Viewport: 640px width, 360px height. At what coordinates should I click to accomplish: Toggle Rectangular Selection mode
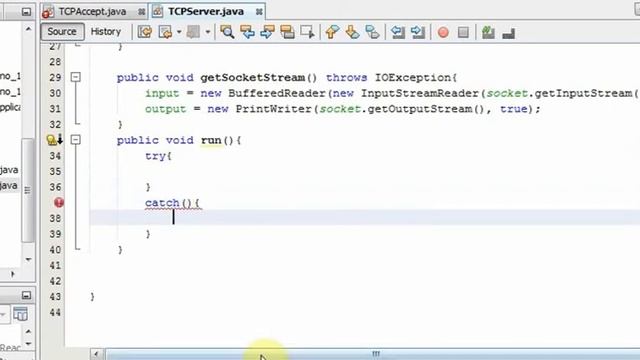(307, 32)
